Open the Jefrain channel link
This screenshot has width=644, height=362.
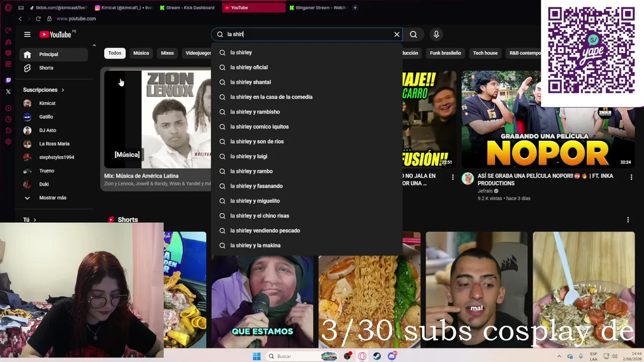[485, 191]
